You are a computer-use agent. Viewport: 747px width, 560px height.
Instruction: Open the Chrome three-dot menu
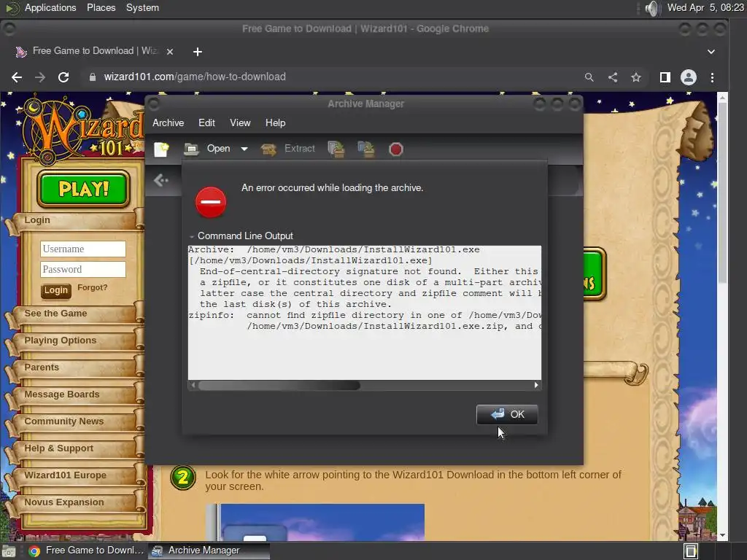coord(712,77)
